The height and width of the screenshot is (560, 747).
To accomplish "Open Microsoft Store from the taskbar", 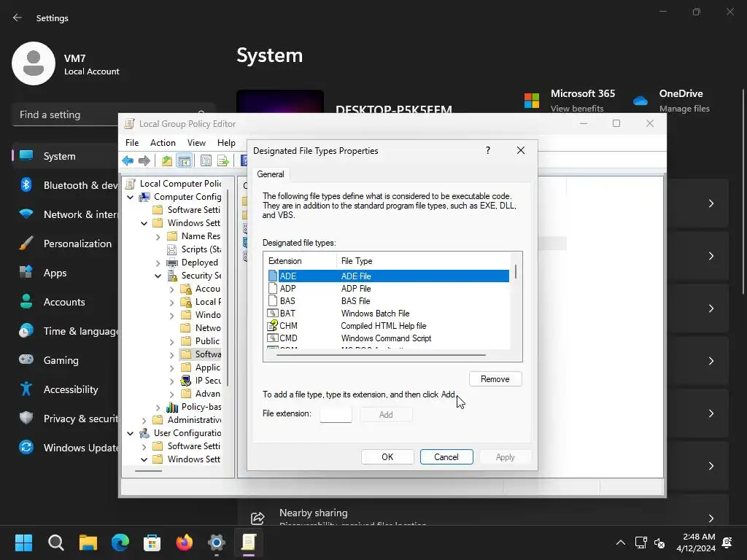I will (x=152, y=542).
